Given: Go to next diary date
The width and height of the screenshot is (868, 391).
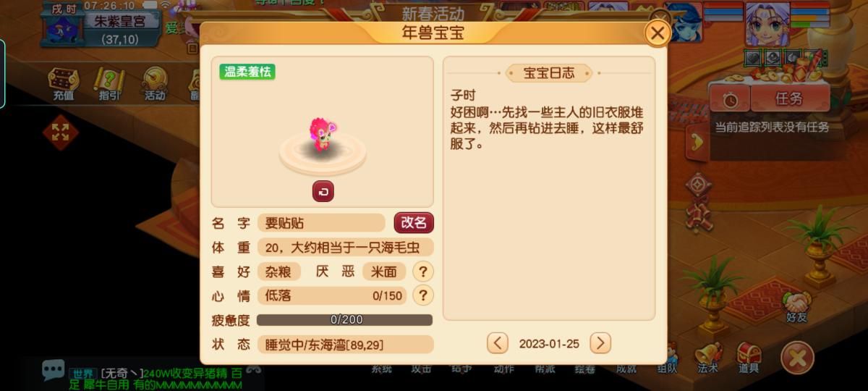Looking at the screenshot, I should point(600,343).
